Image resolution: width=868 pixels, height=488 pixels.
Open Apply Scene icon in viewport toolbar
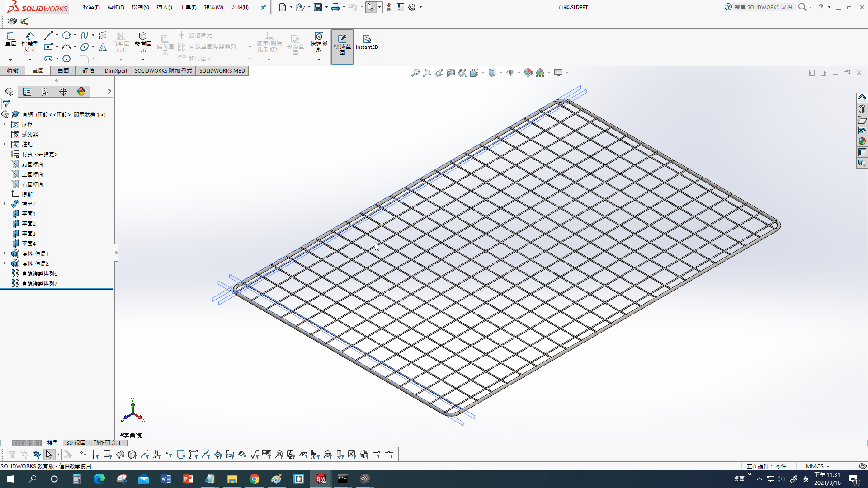tap(540, 73)
